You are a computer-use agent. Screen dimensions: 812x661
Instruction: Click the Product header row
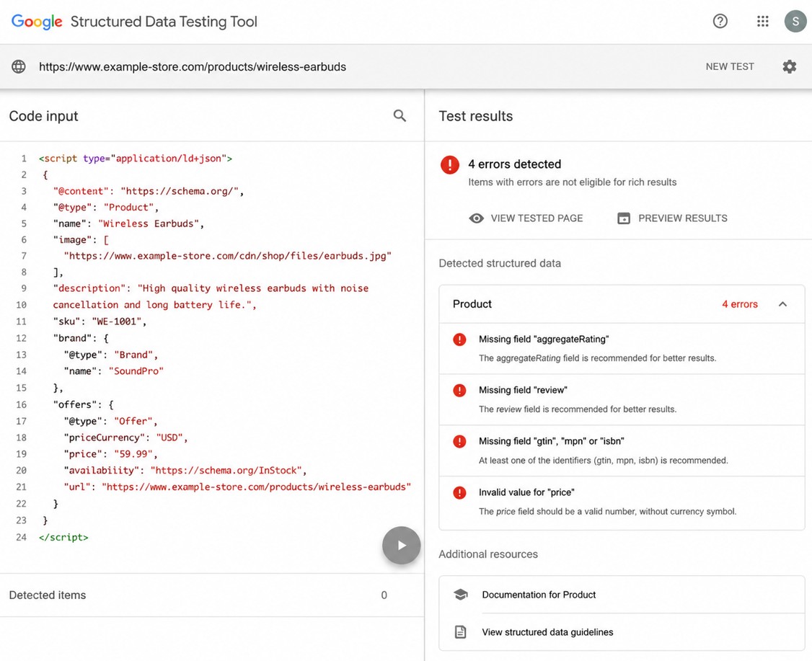622,304
